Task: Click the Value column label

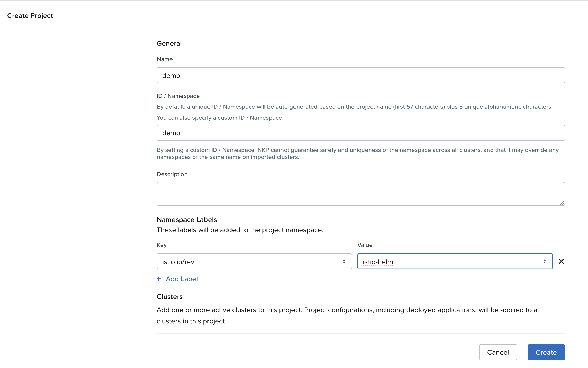Action: click(365, 245)
